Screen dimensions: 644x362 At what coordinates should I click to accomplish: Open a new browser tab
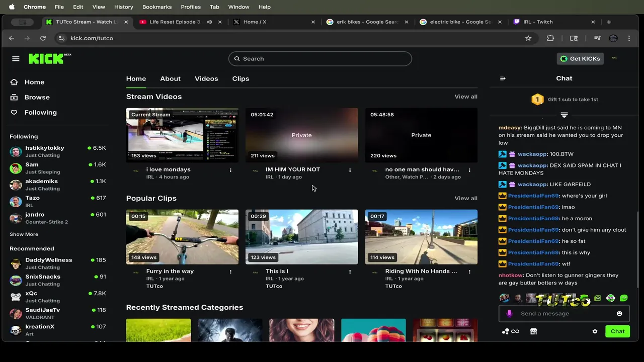[x=609, y=22]
